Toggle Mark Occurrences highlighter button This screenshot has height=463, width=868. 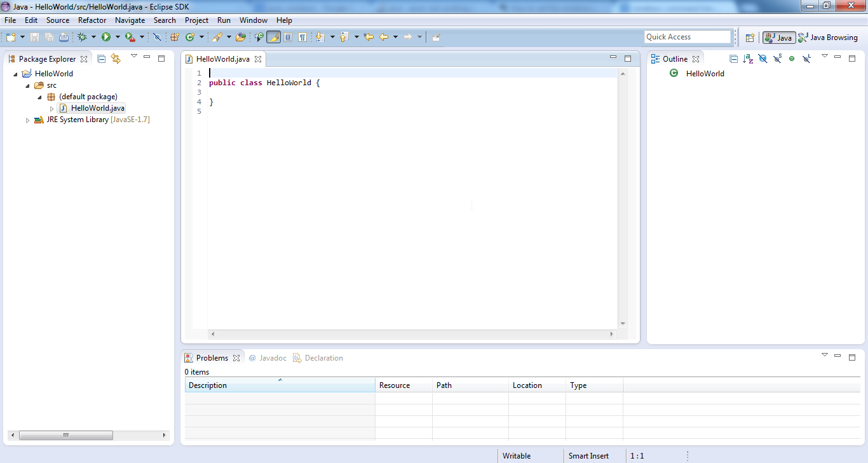(x=273, y=38)
